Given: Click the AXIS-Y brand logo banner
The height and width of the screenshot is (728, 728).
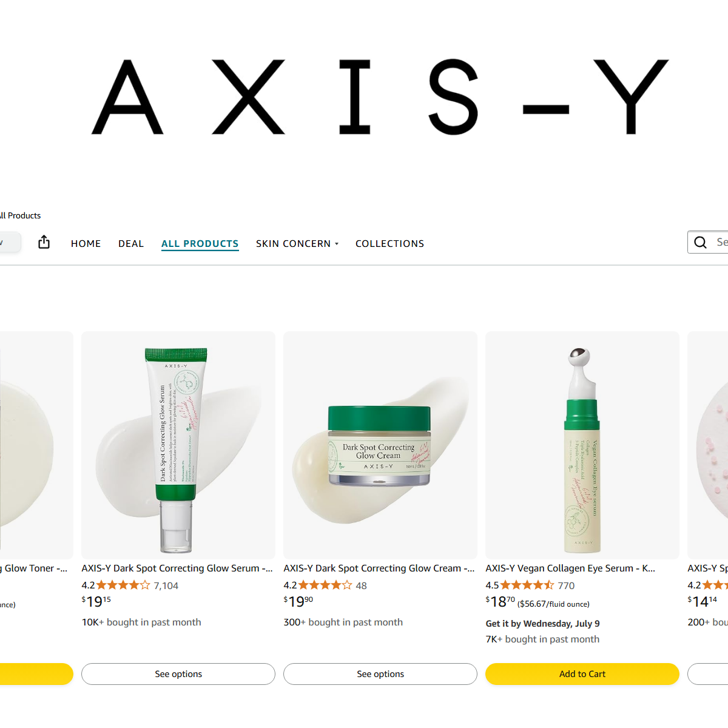Looking at the screenshot, I should (380, 96).
